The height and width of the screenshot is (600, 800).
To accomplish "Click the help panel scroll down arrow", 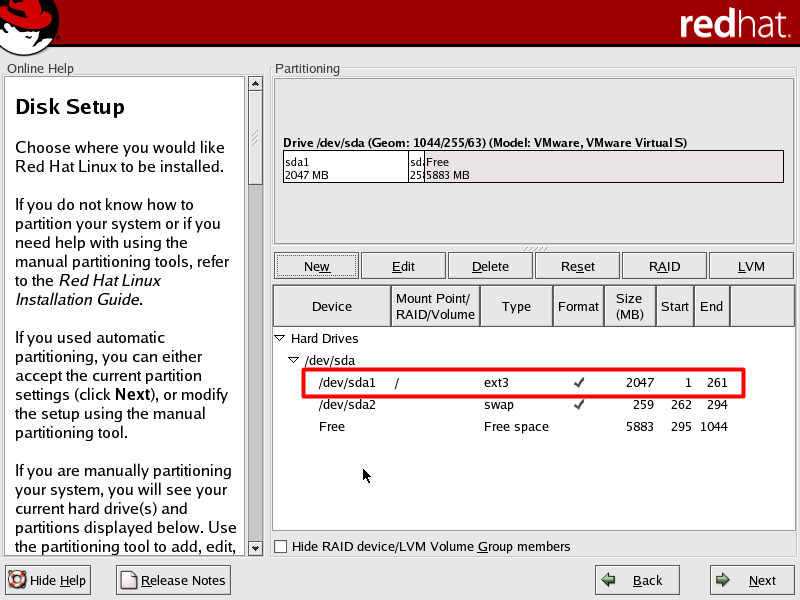I will [x=255, y=548].
